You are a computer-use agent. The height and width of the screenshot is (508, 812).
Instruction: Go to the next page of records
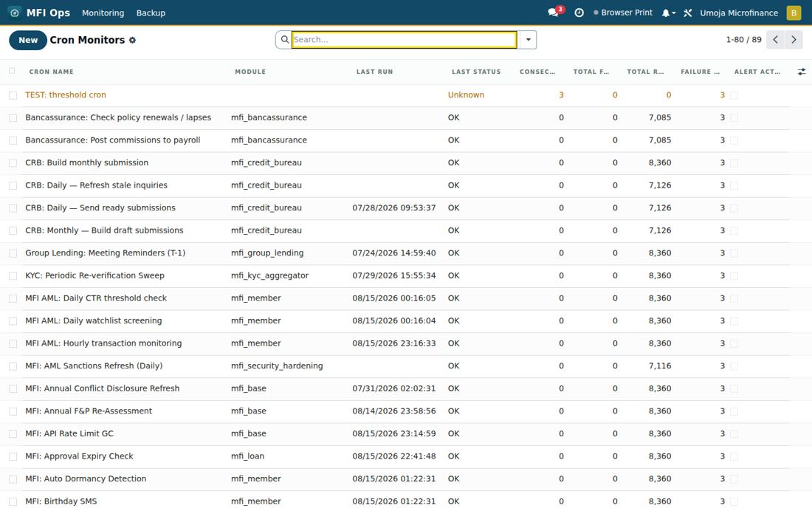click(x=794, y=39)
